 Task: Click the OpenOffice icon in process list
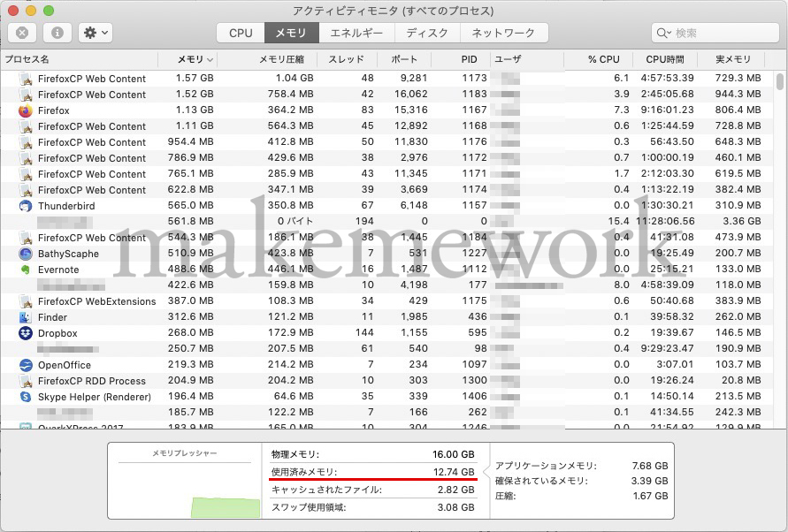coord(25,365)
